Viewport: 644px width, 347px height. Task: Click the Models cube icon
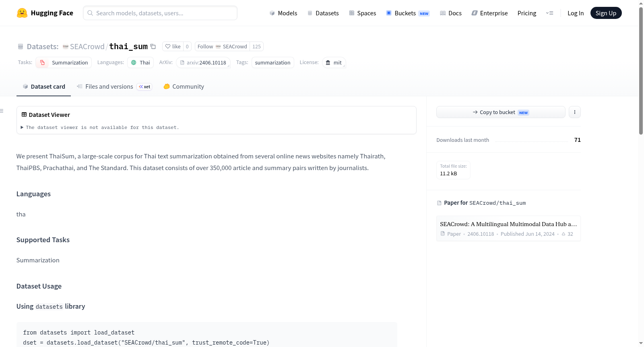point(272,13)
